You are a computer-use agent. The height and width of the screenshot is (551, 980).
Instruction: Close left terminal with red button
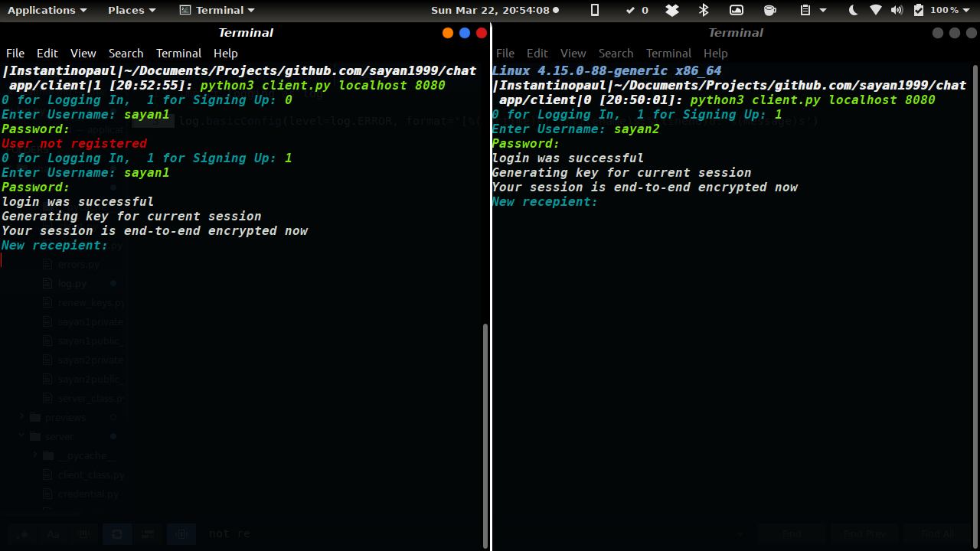(x=482, y=33)
